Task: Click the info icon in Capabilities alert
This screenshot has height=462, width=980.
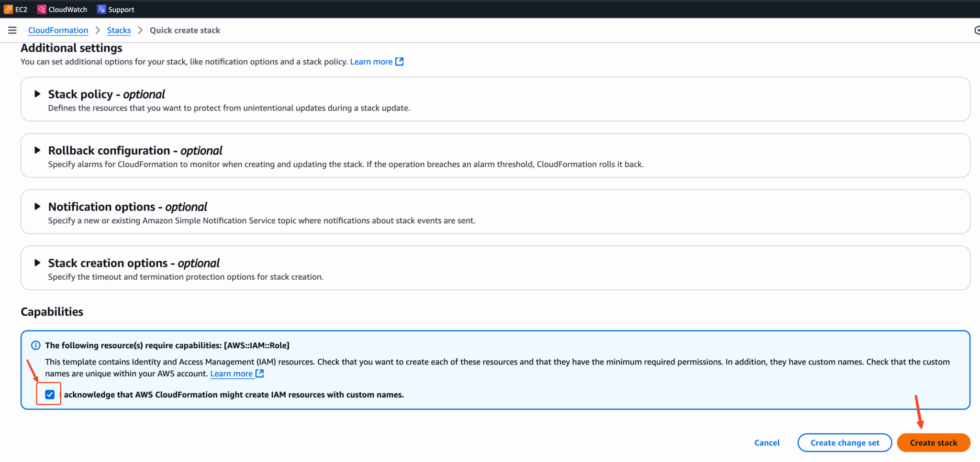Action: (x=35, y=345)
